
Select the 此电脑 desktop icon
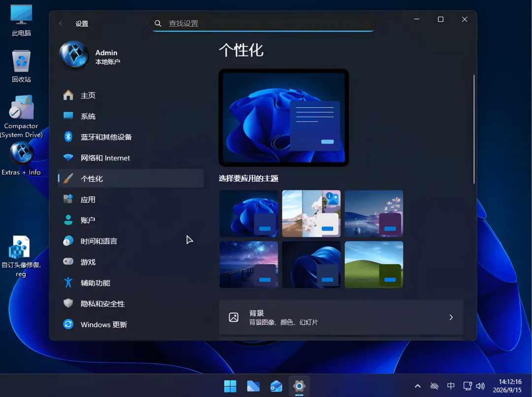21,20
